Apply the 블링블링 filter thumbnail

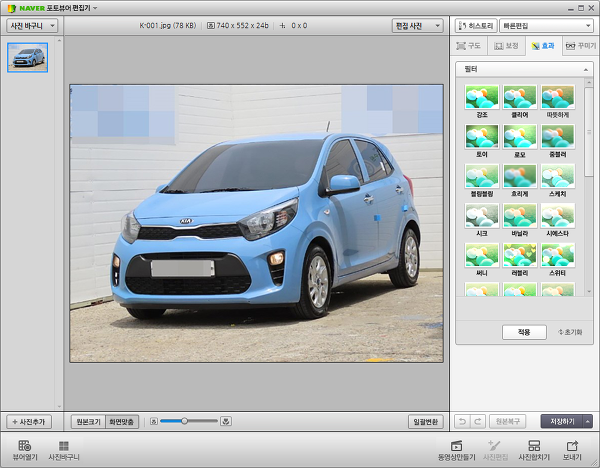pyautogui.click(x=482, y=176)
